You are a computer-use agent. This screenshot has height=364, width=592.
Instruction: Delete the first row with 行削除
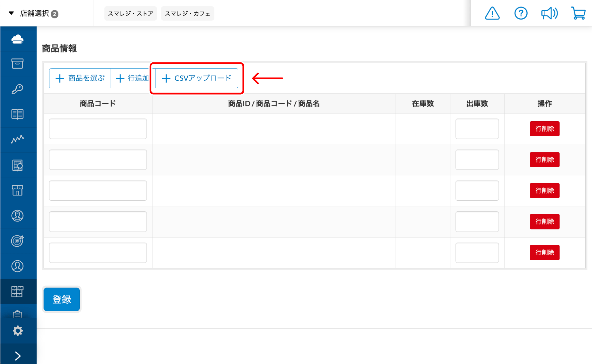pyautogui.click(x=544, y=129)
